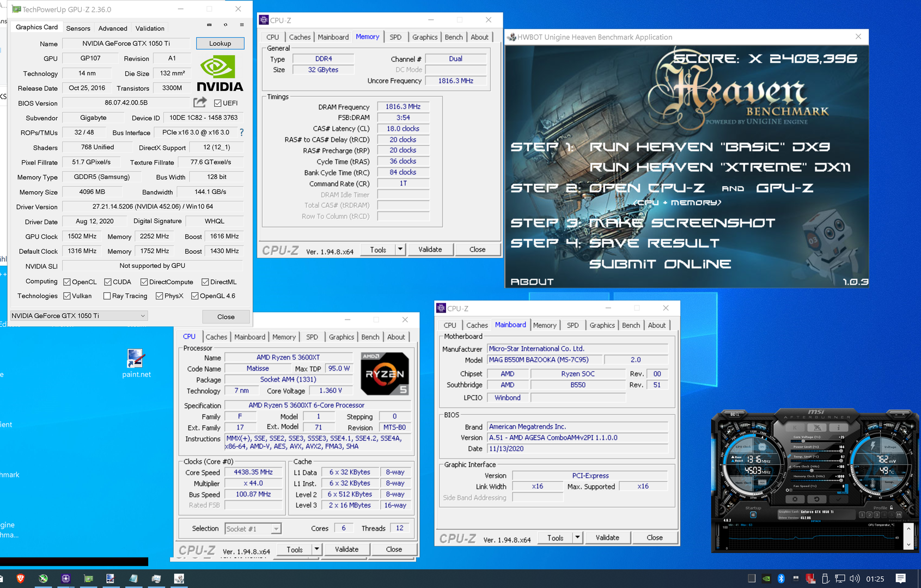Click Close in CPU-Z Mainboard window
This screenshot has width=921, height=588.
tap(655, 537)
